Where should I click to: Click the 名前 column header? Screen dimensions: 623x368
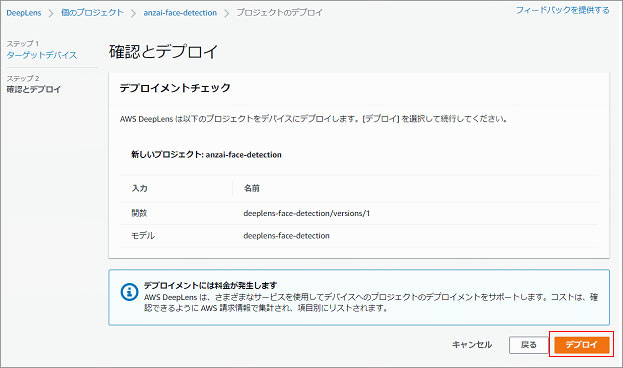(x=252, y=188)
